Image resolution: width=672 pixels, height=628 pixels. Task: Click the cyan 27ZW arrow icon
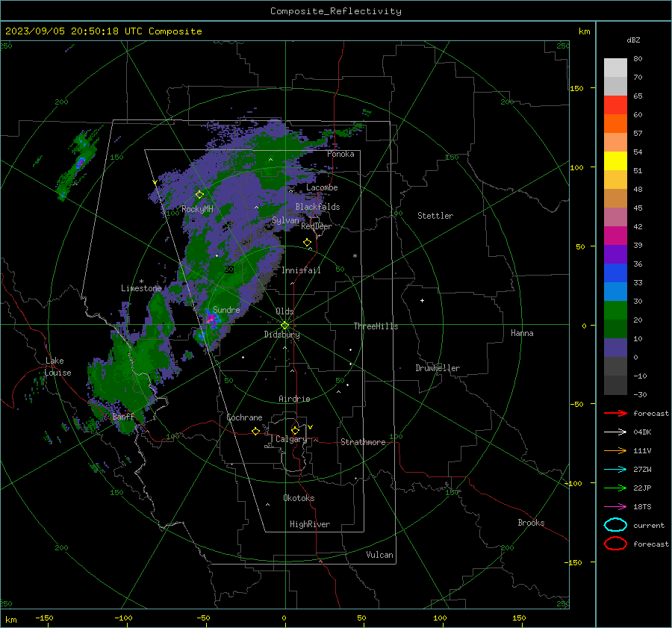click(615, 470)
